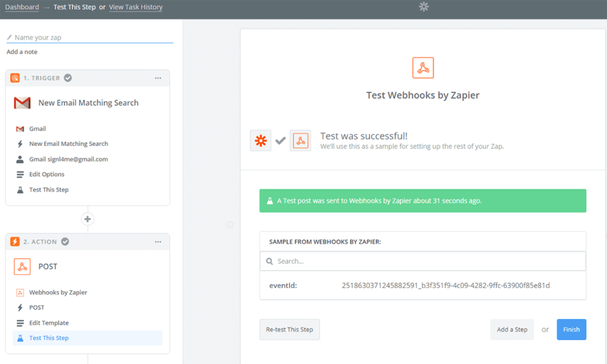The height and width of the screenshot is (364, 607).
Task: Click the Gmail envelope logo beside New Email Matching Search
Action: click(x=22, y=103)
